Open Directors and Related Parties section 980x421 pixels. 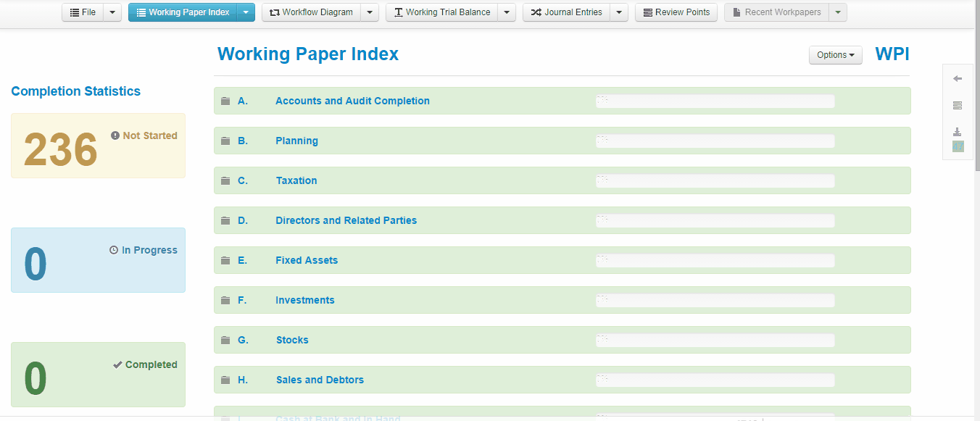[x=346, y=220]
